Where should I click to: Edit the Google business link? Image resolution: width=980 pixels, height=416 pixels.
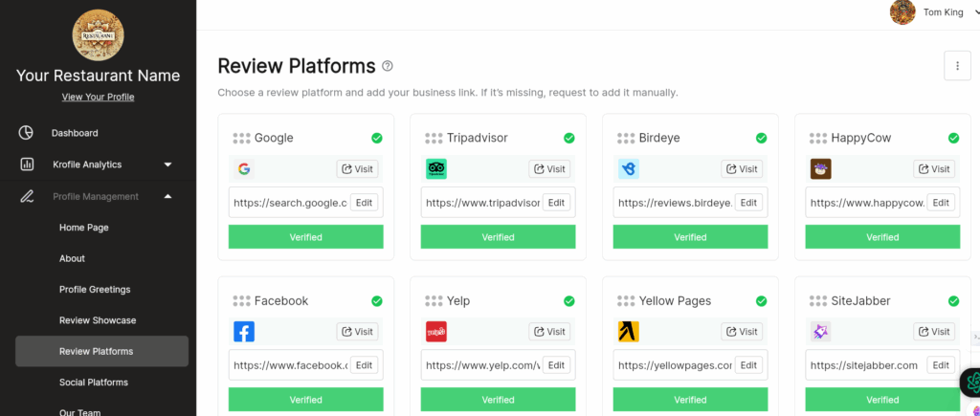pos(364,203)
